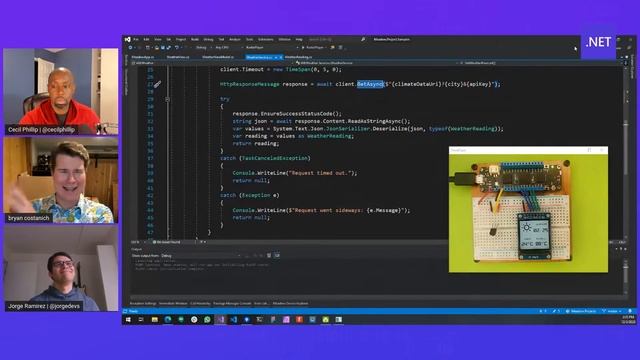Switch to the second document tab
The height and width of the screenshot is (360, 640).
point(178,57)
